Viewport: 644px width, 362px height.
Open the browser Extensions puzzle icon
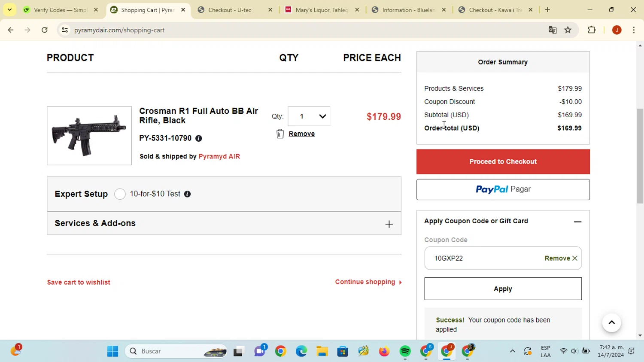[x=592, y=30]
